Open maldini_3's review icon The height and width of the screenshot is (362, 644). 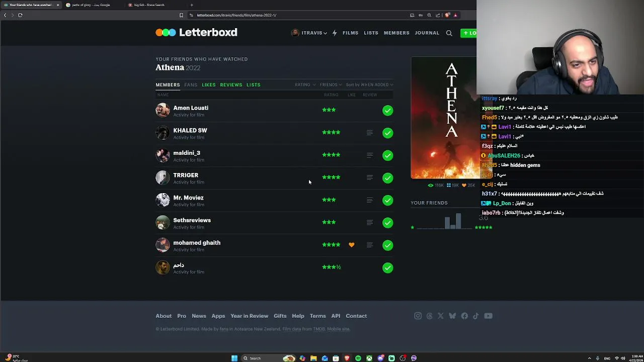click(x=369, y=155)
